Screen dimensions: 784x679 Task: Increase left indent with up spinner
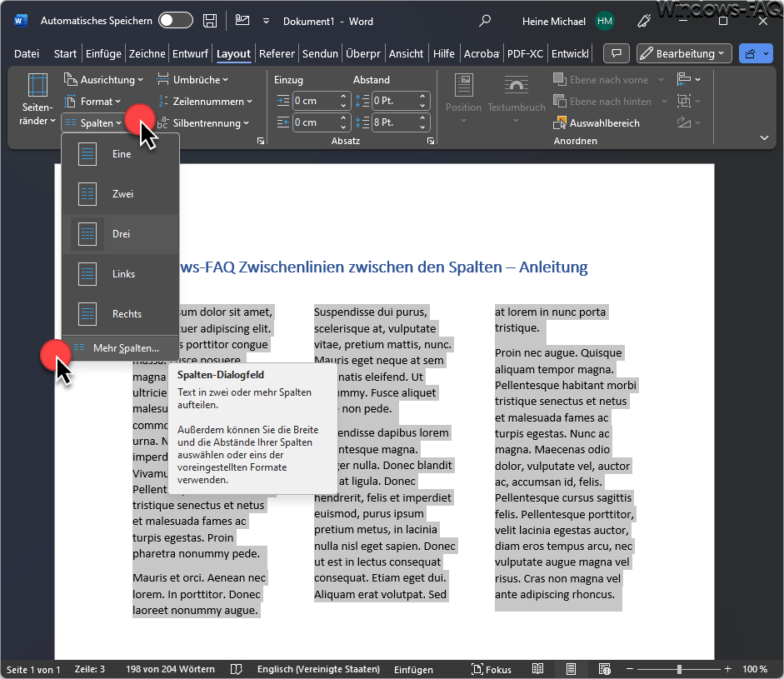click(343, 96)
